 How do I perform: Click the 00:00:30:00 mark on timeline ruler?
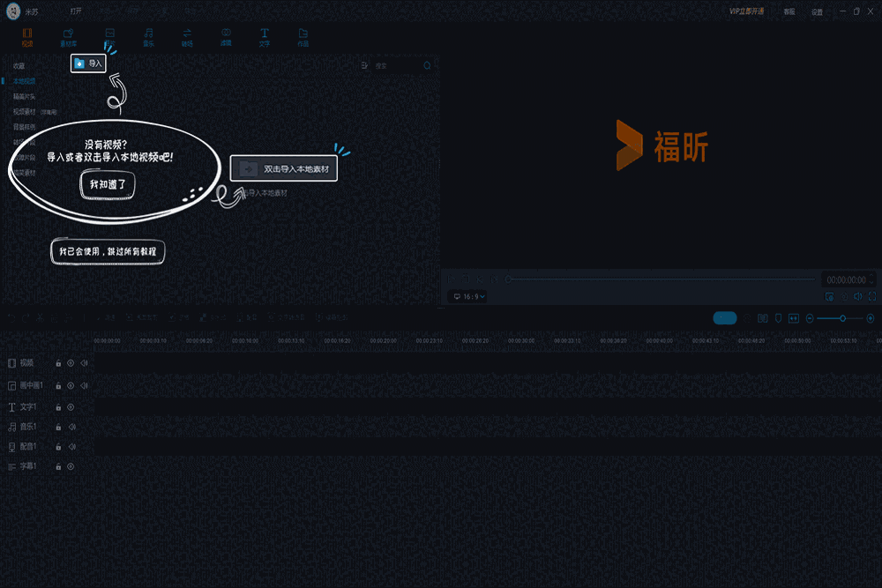521,340
